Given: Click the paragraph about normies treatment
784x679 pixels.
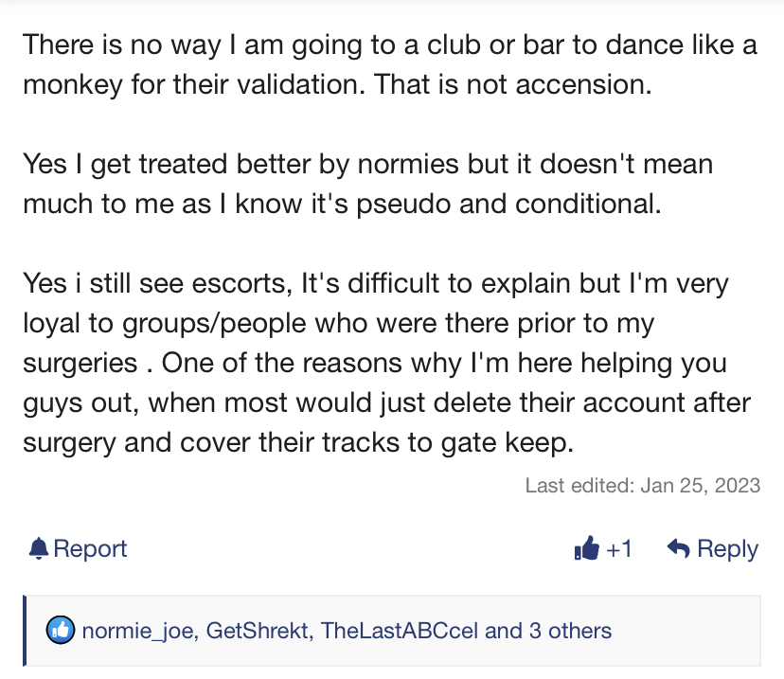Looking at the screenshot, I should 367,184.
